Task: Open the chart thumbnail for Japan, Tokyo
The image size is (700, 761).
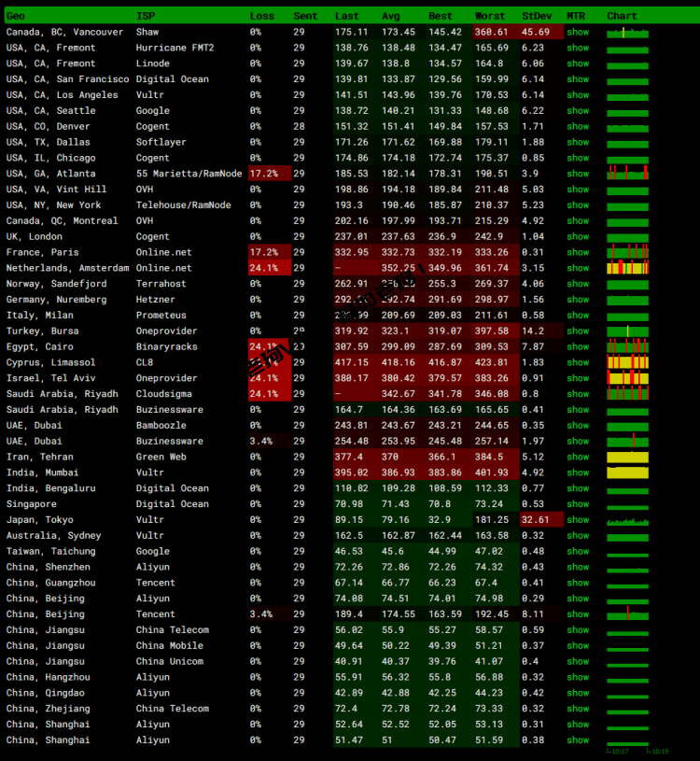Action: (628, 522)
